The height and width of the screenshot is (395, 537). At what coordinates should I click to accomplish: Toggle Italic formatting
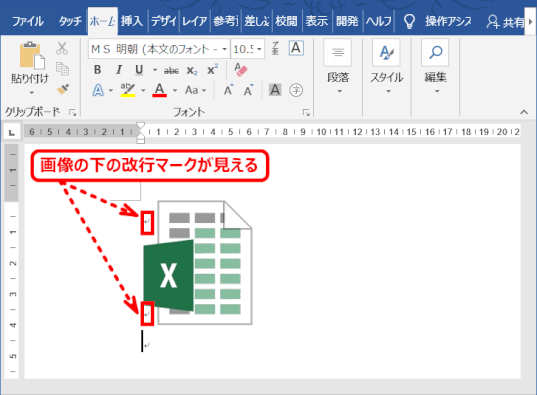[118, 70]
